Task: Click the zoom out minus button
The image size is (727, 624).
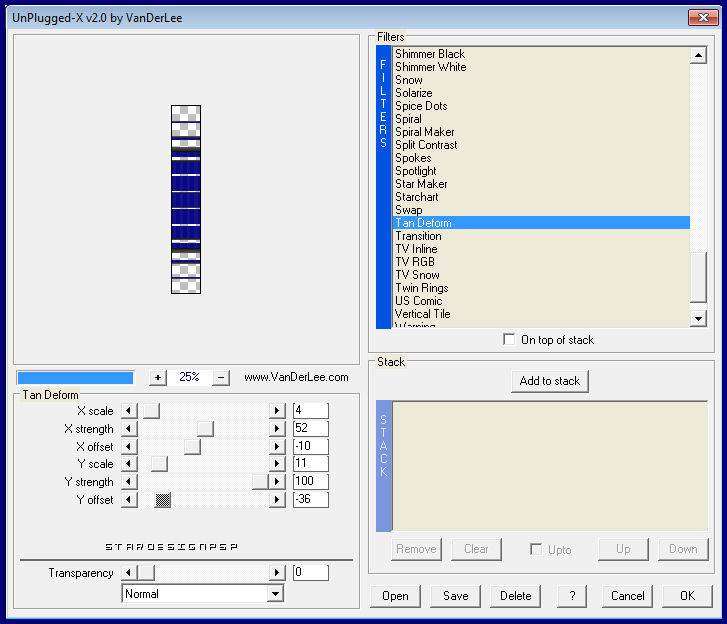Action: coord(221,377)
